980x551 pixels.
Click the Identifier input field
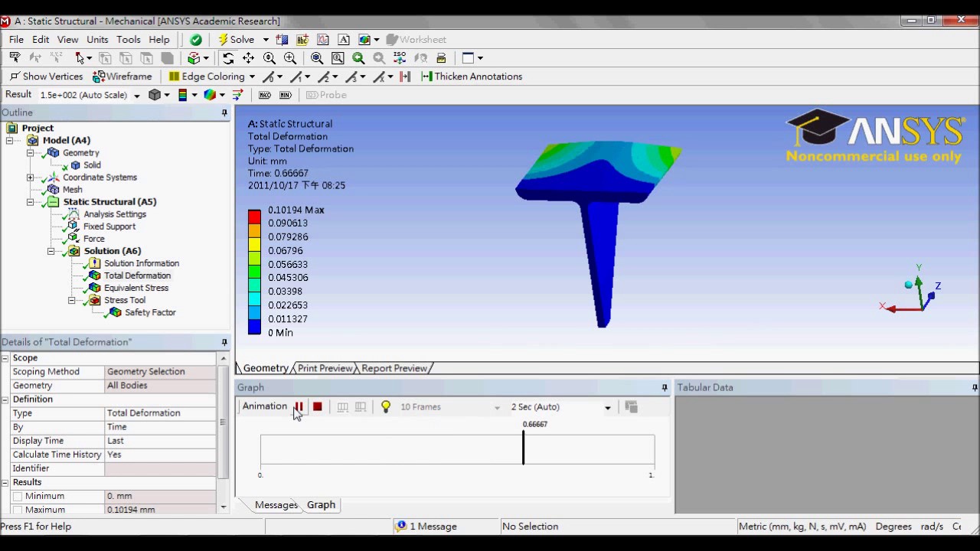point(160,468)
